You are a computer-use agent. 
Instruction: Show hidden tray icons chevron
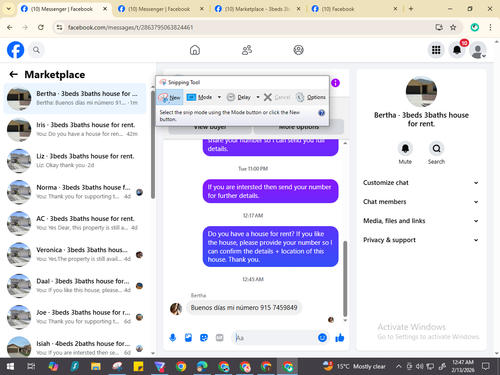[399, 366]
